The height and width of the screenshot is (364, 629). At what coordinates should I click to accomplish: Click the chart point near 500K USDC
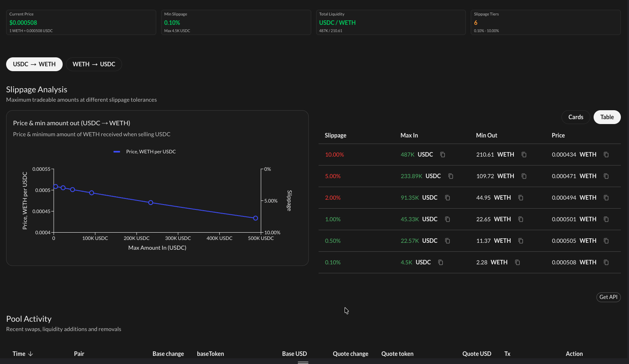tap(256, 218)
